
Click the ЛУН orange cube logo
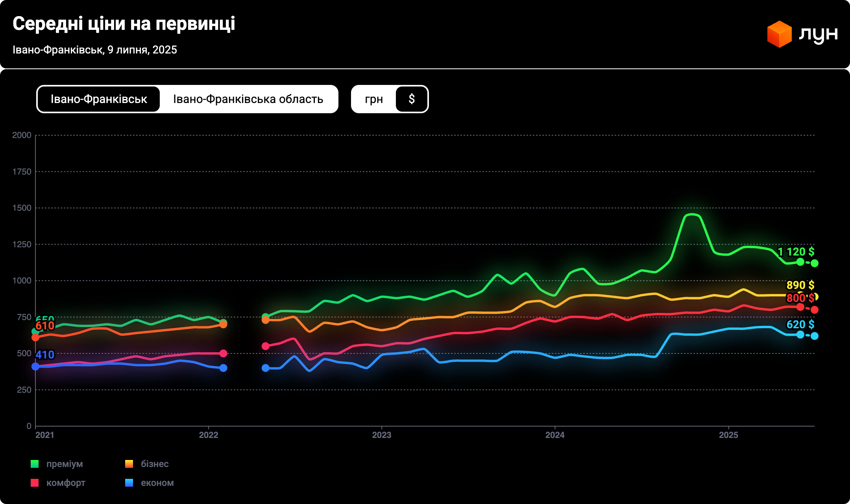click(779, 34)
